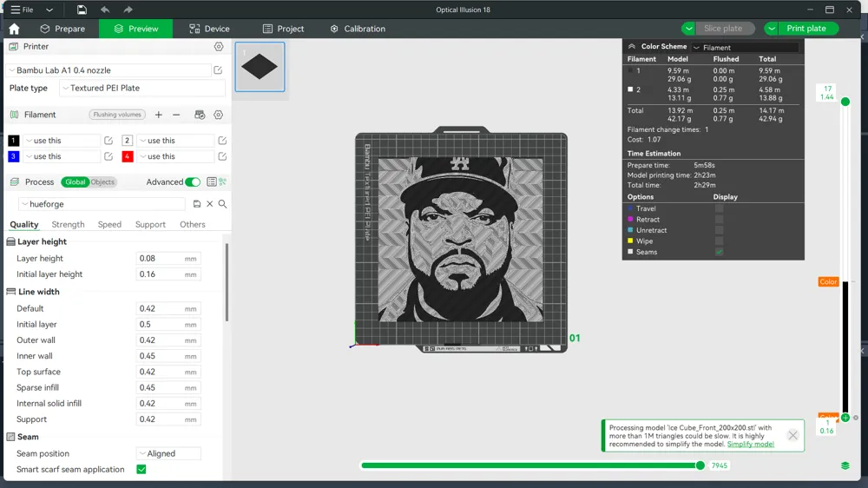Save the hueforge process preset
The height and width of the screenshot is (488, 868).
[x=197, y=204]
